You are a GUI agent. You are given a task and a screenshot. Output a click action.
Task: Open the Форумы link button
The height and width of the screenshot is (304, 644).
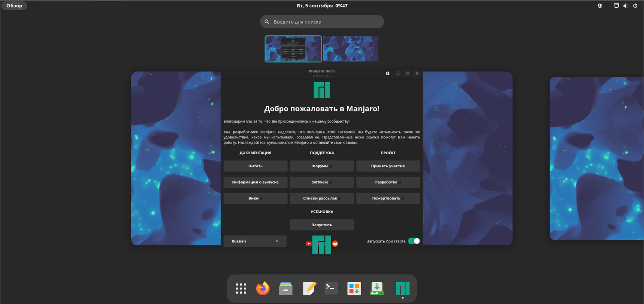coord(322,166)
